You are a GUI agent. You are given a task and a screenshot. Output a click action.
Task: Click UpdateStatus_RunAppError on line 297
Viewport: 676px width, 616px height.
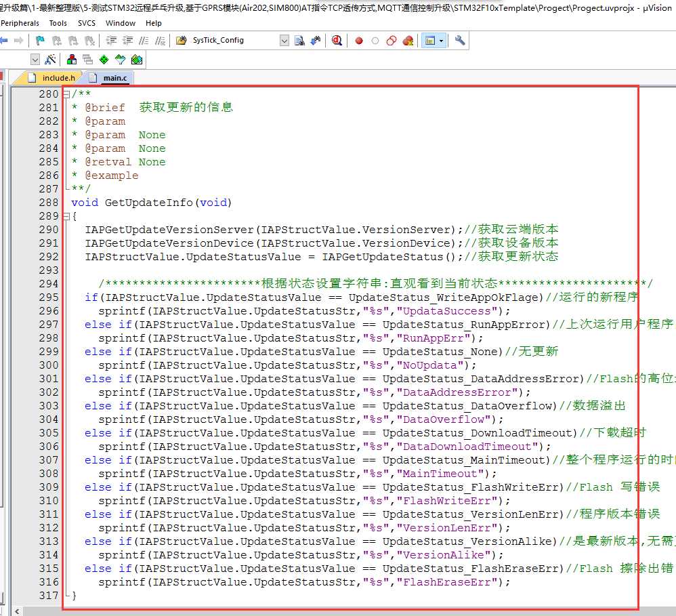tap(464, 325)
